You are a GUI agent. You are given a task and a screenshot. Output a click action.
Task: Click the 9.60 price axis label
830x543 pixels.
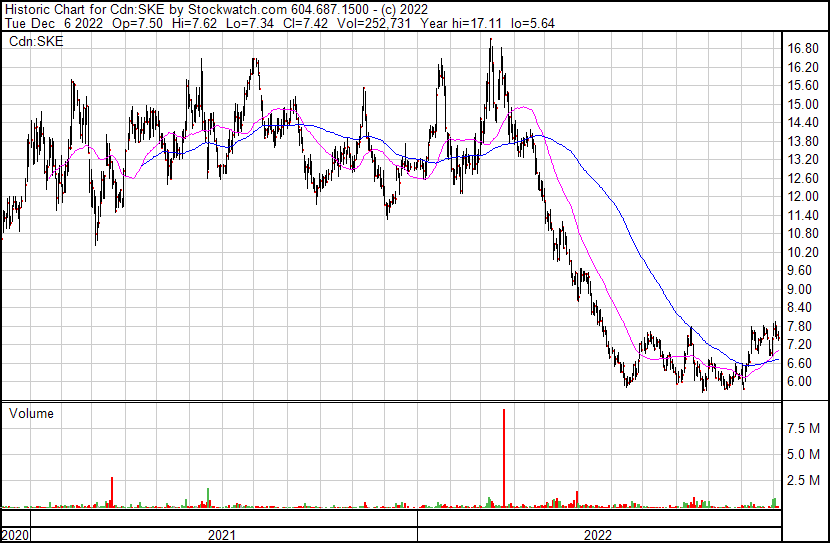coord(801,270)
